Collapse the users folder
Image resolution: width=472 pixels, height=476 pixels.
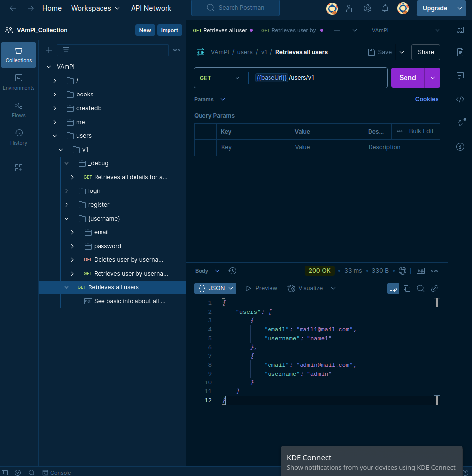click(55, 136)
